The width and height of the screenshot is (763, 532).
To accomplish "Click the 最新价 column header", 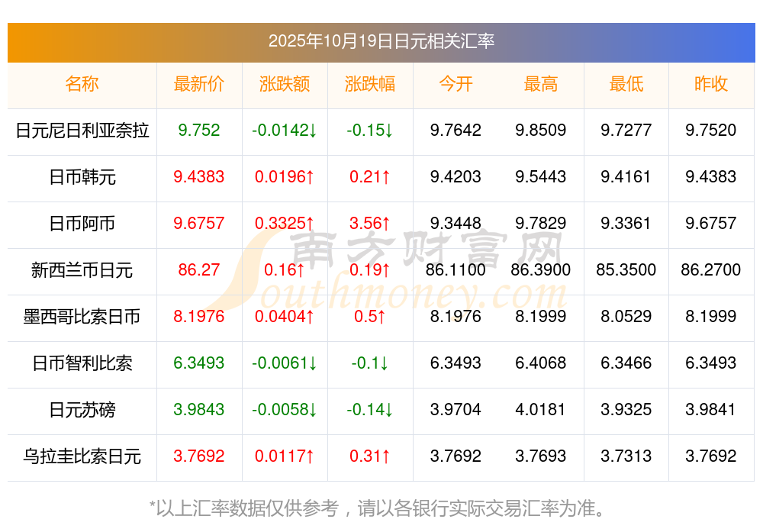I will pos(199,84).
